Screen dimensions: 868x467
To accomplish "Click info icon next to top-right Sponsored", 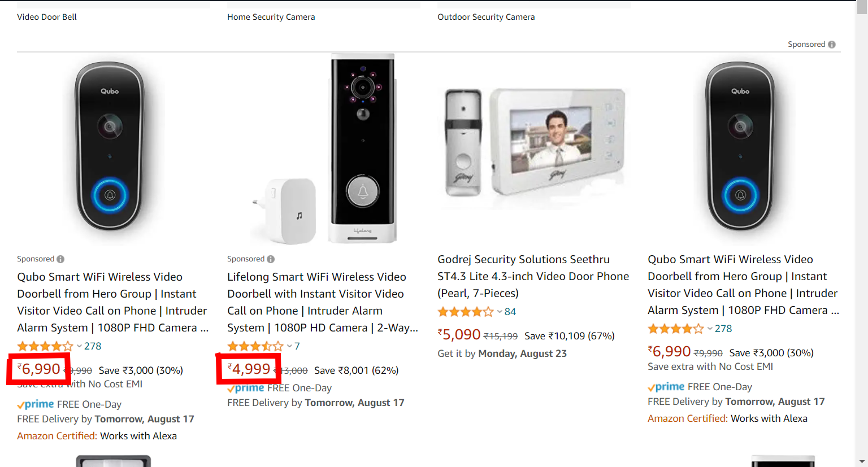I will pyautogui.click(x=832, y=45).
